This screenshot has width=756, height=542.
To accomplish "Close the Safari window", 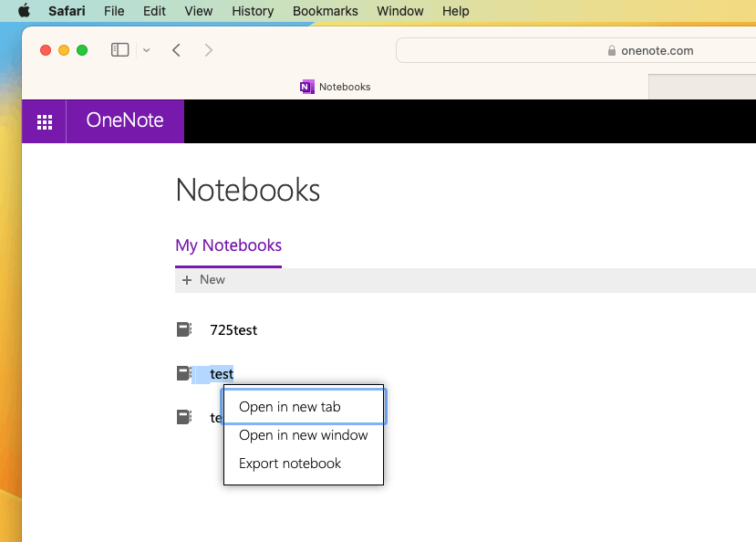I will 46,50.
